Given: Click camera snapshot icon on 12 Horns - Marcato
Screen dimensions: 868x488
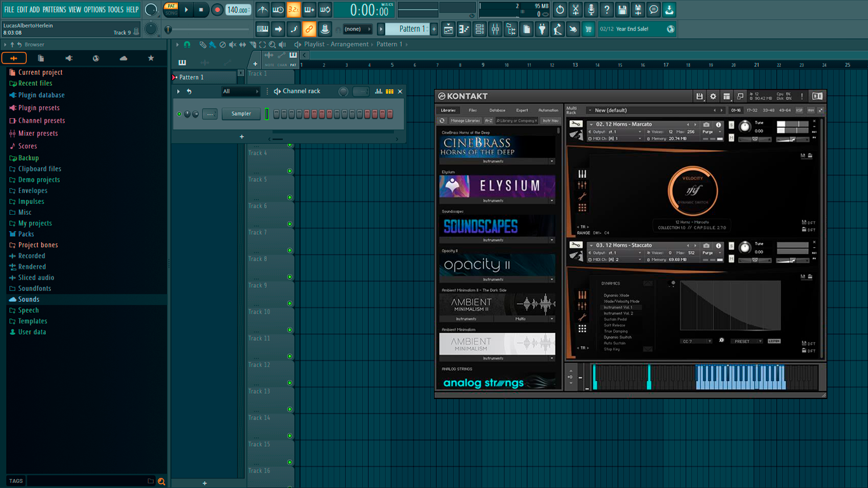Looking at the screenshot, I should [x=707, y=125].
